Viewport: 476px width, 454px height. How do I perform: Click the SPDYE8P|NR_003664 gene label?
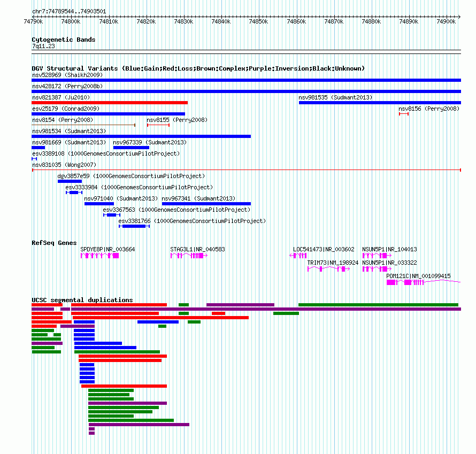click(x=108, y=249)
